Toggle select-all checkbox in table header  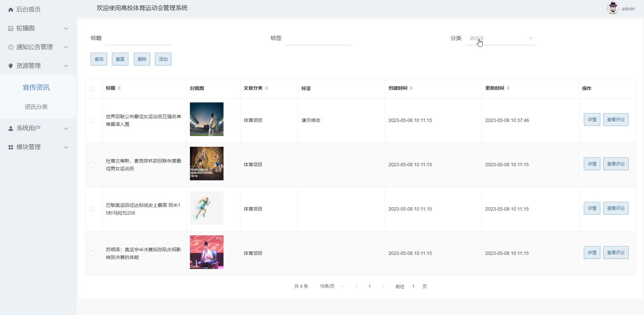click(91, 88)
